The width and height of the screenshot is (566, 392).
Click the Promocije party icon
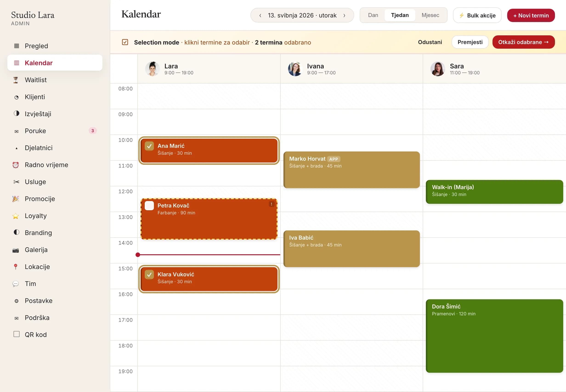click(x=15, y=199)
